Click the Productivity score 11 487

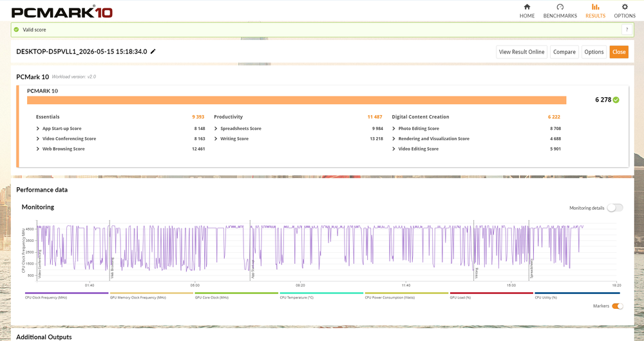375,117
